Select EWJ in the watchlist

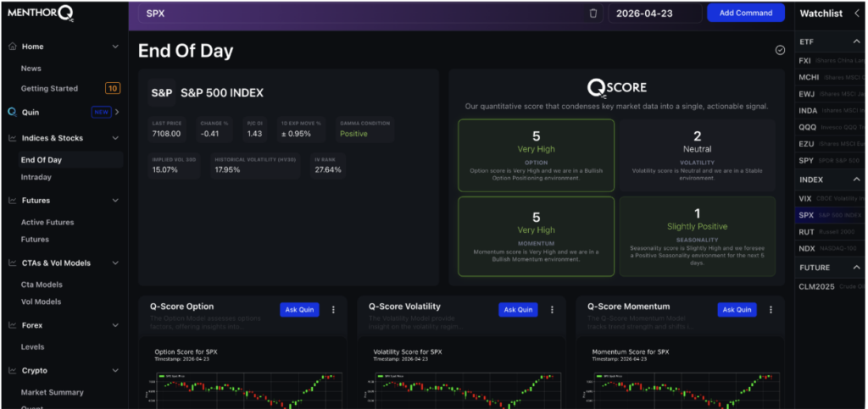pyautogui.click(x=831, y=94)
